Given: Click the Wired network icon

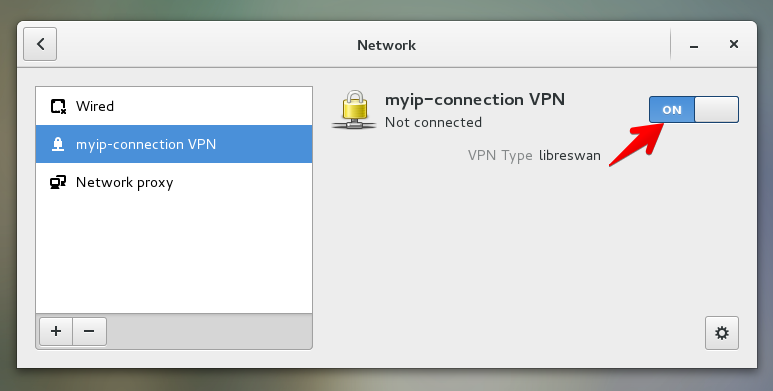Looking at the screenshot, I should (58, 106).
